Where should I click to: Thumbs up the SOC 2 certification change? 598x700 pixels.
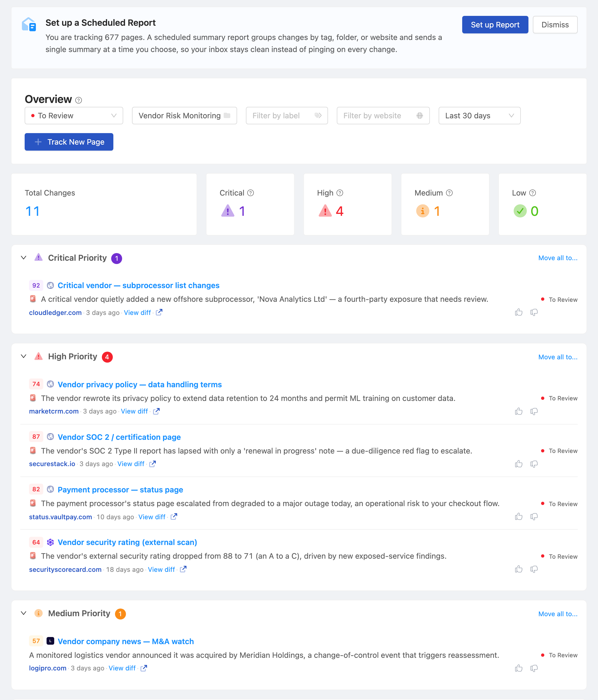click(x=519, y=464)
